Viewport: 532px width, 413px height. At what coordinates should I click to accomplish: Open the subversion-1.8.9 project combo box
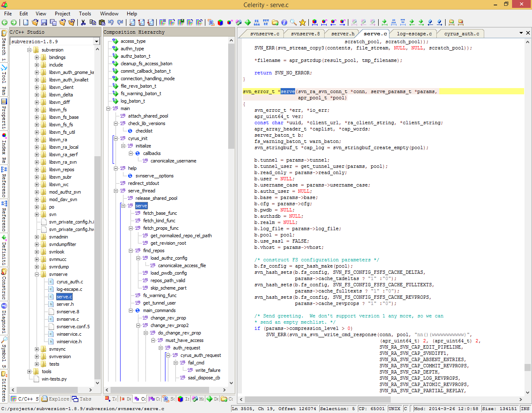[55, 41]
